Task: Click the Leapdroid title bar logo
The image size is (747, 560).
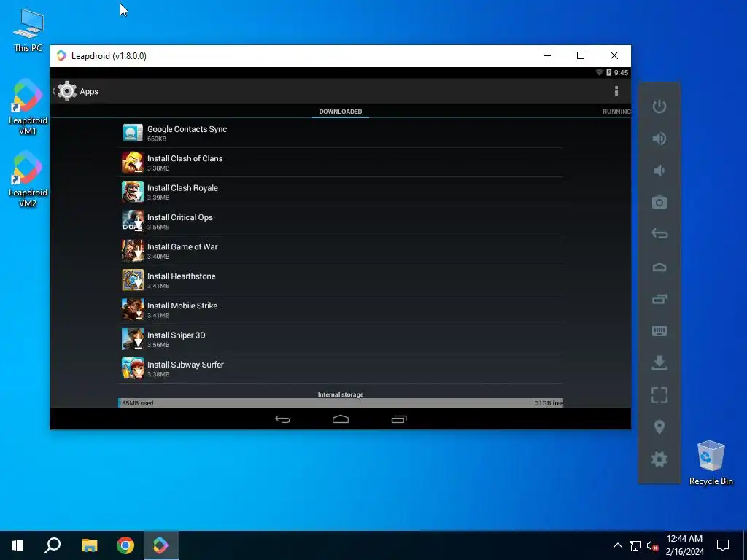Action: click(x=61, y=55)
